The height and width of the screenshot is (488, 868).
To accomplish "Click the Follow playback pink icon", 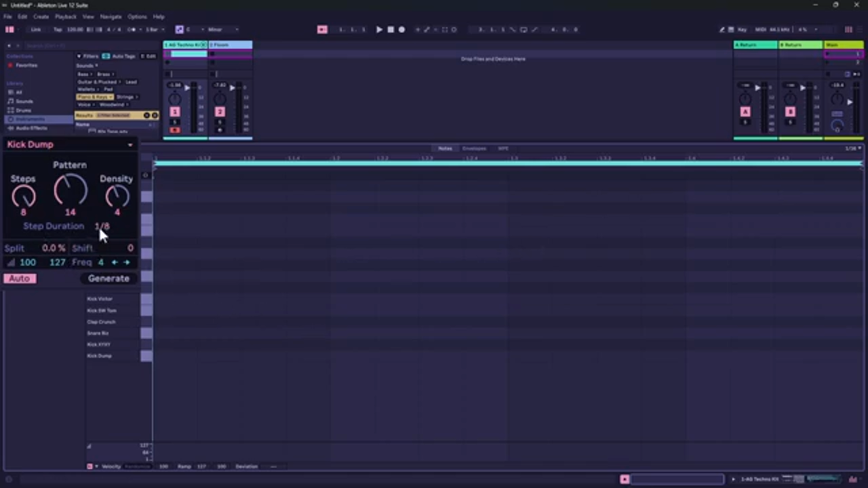I will point(322,29).
